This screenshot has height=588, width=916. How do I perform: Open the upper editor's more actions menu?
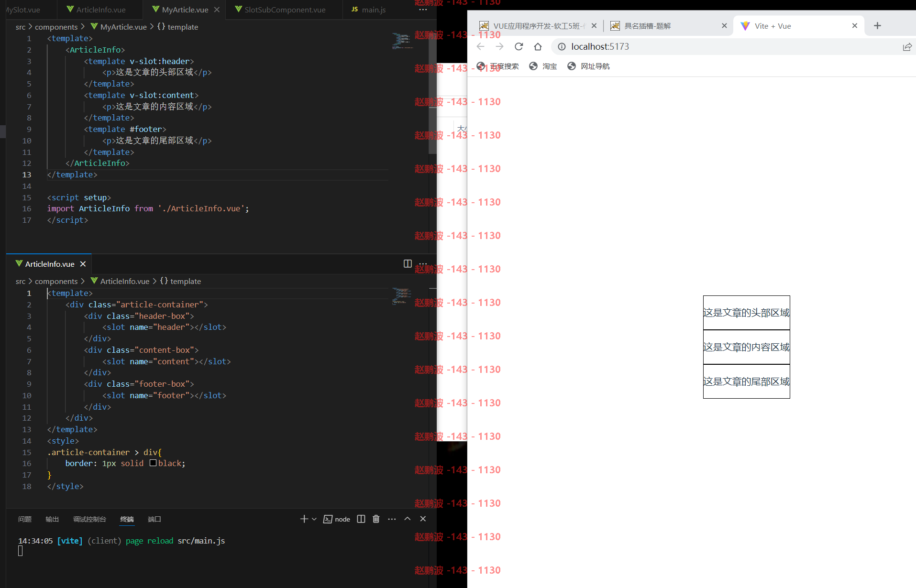(423, 10)
